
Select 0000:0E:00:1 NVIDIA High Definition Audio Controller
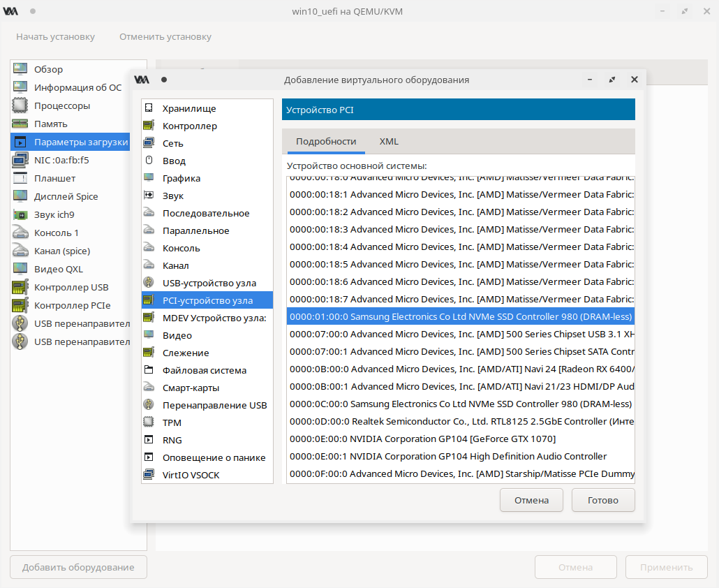[x=461, y=457]
